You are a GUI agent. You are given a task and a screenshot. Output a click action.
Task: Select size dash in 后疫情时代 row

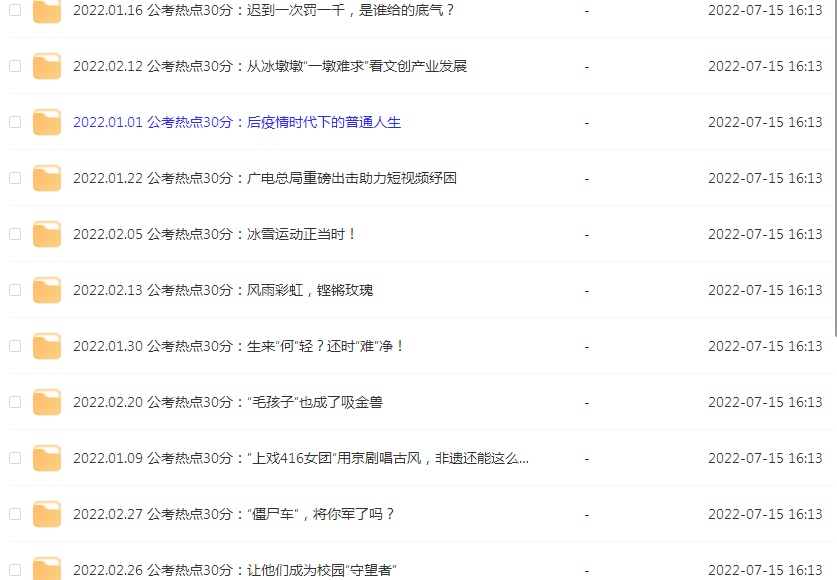coord(587,123)
